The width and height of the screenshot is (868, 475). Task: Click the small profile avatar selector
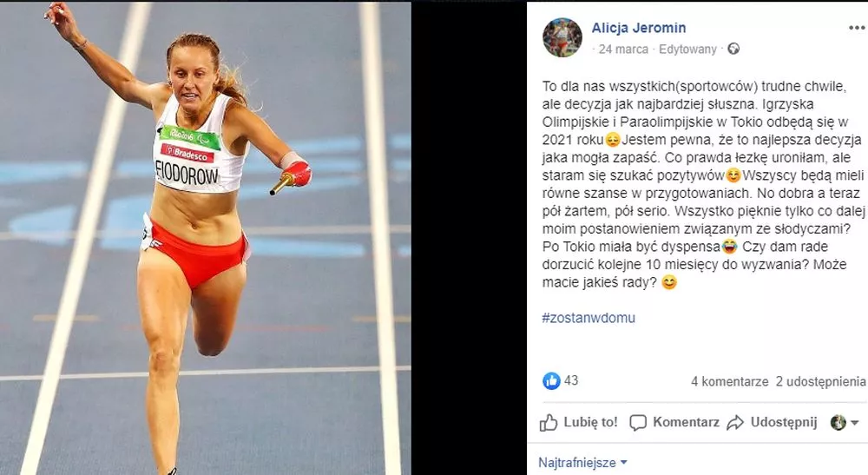pos(838,422)
